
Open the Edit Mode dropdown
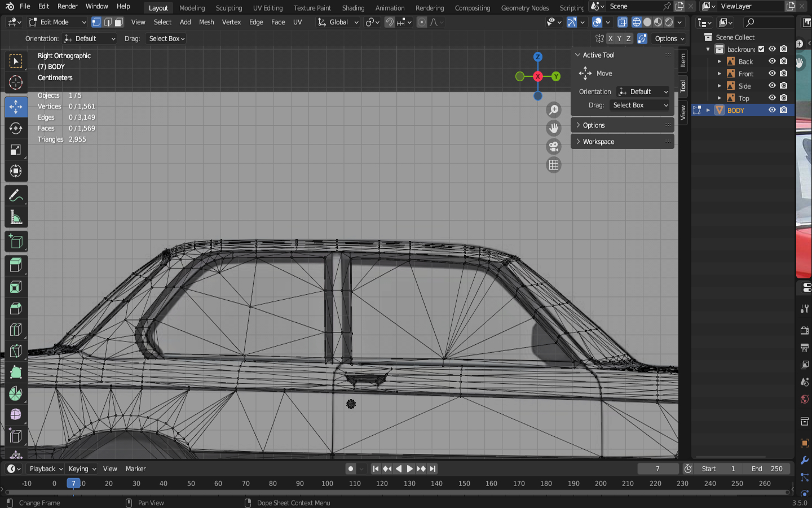pyautogui.click(x=58, y=23)
